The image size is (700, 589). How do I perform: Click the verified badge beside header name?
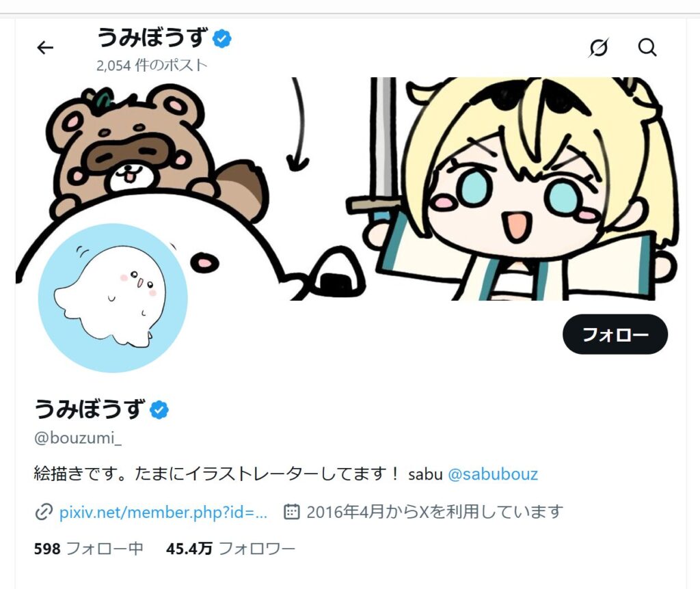tap(222, 38)
